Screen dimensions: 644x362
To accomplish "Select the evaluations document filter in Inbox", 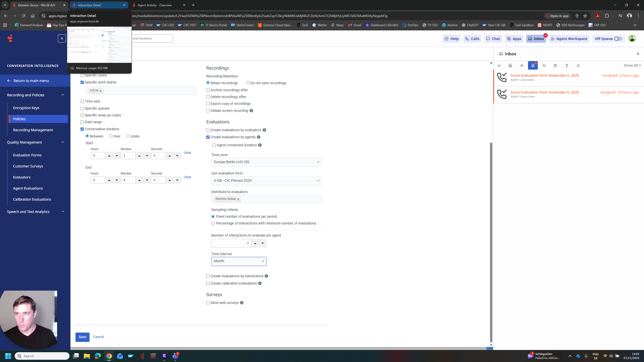I will click(x=533, y=65).
